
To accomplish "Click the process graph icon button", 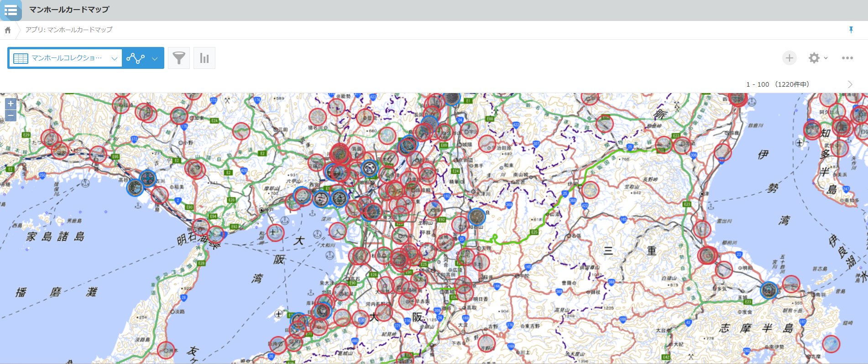I will 136,58.
